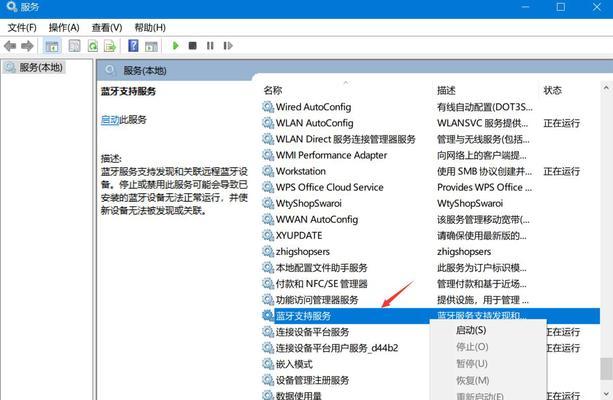Open the 操作(A) menu
The height and width of the screenshot is (400, 613).
[x=64, y=28]
